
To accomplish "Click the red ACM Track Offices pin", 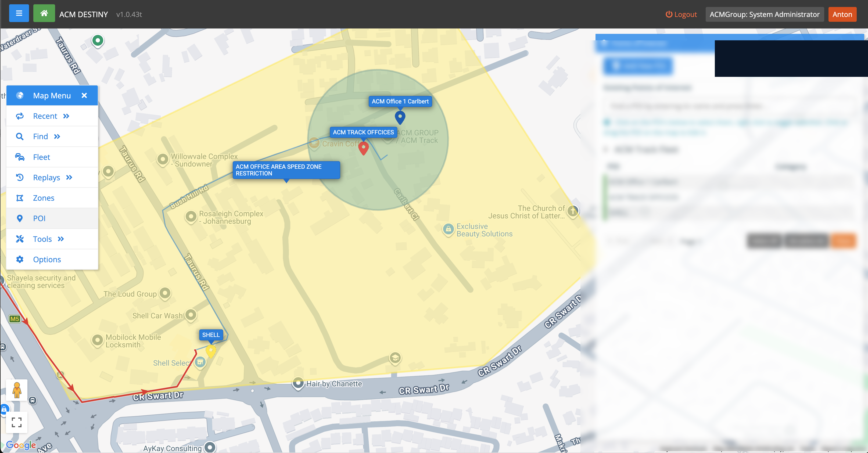I will pyautogui.click(x=363, y=148).
